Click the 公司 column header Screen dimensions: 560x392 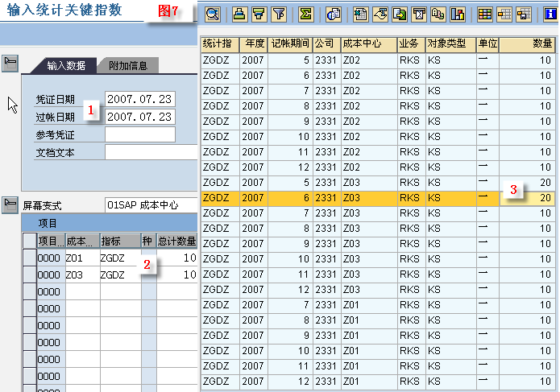click(326, 44)
